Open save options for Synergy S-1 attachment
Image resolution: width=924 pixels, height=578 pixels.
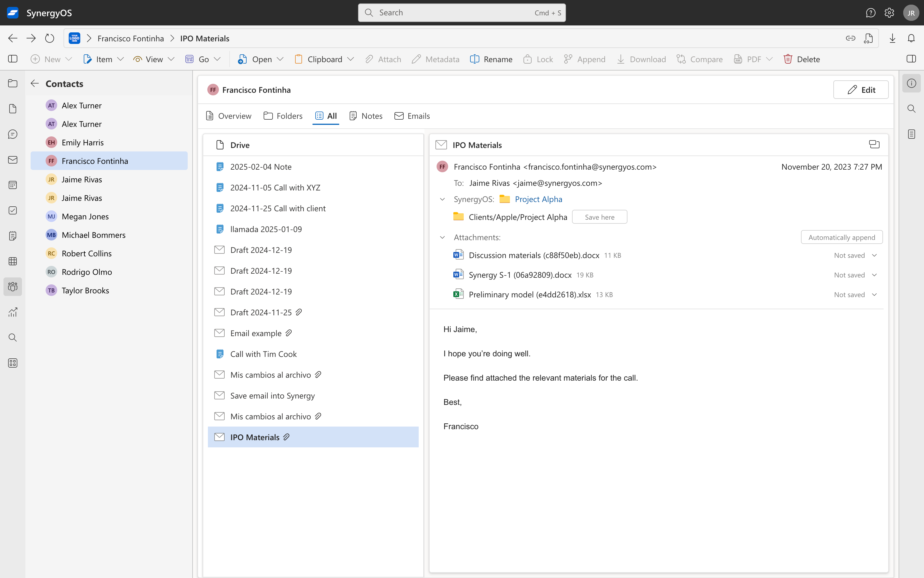pos(874,275)
